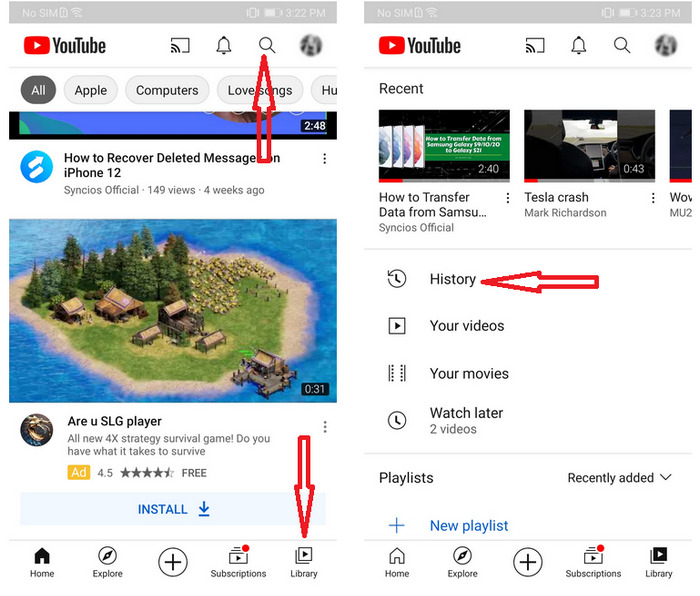Open options for iPhone 12 recovery video
700x596 pixels.
click(325, 158)
